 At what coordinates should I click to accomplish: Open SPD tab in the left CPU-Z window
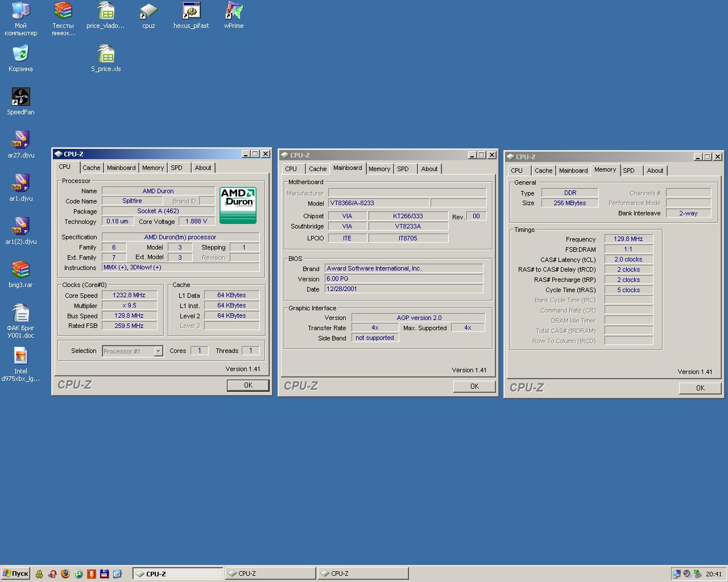pos(177,168)
